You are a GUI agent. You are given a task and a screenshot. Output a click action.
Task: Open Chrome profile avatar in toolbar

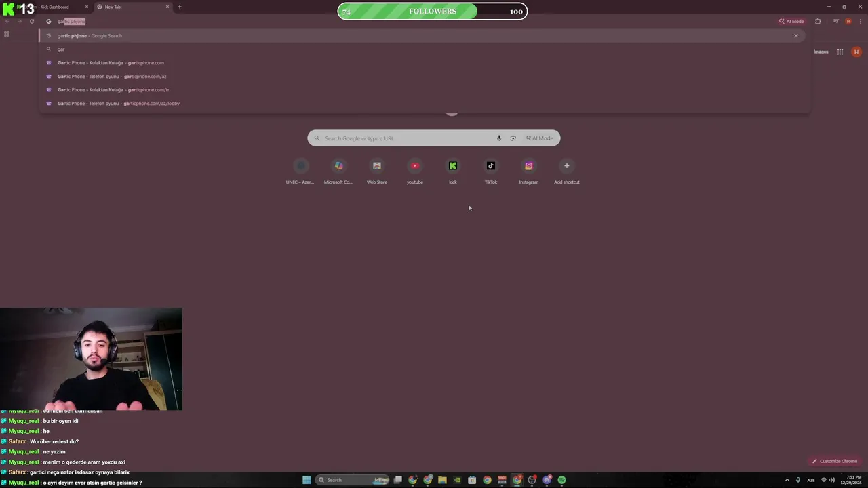[x=848, y=21]
